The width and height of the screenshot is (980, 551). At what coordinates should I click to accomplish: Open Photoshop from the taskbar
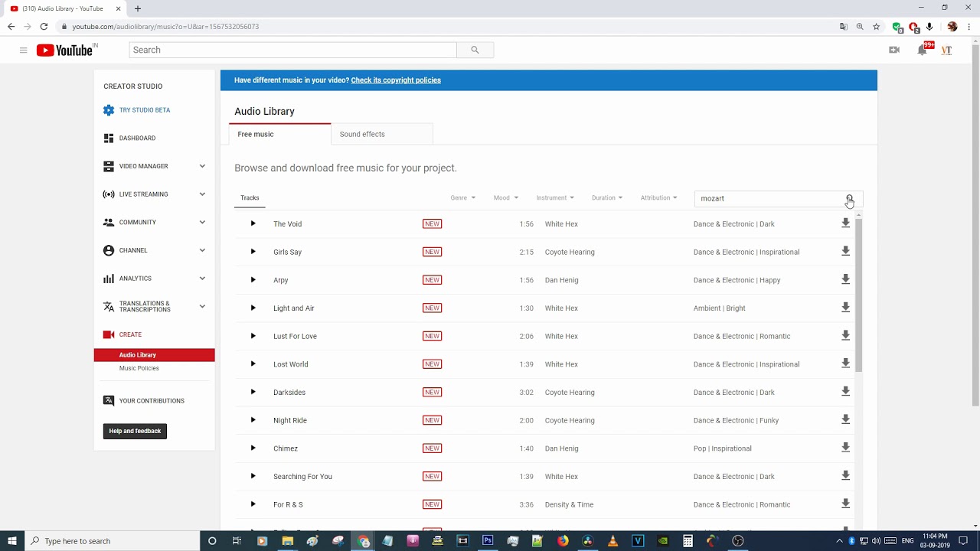[488, 541]
